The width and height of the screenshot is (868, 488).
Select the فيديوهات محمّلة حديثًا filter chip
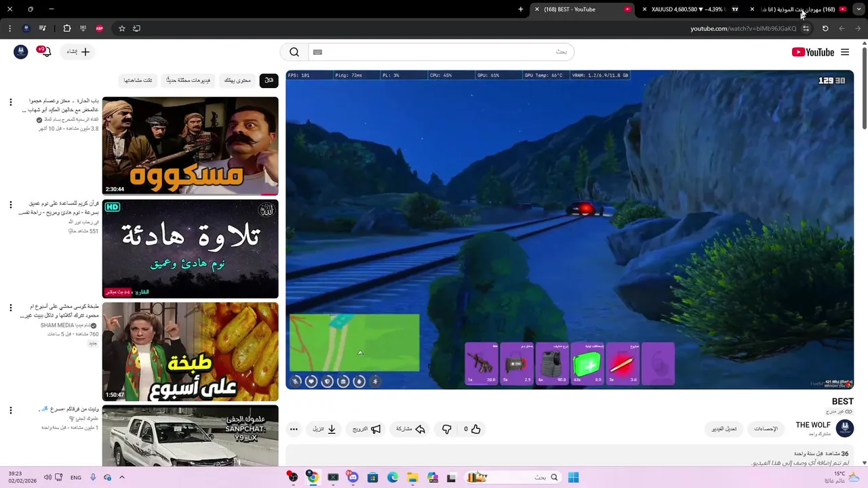(188, 80)
